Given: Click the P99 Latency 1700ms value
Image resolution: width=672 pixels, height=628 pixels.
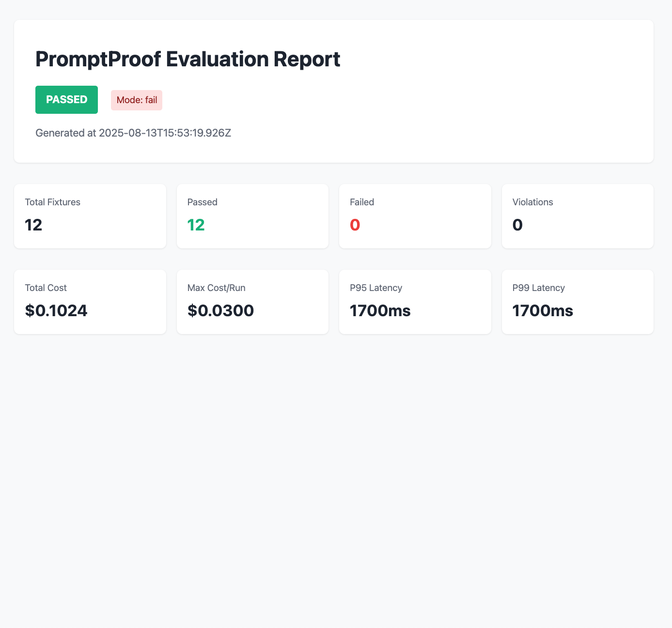Looking at the screenshot, I should [543, 311].
